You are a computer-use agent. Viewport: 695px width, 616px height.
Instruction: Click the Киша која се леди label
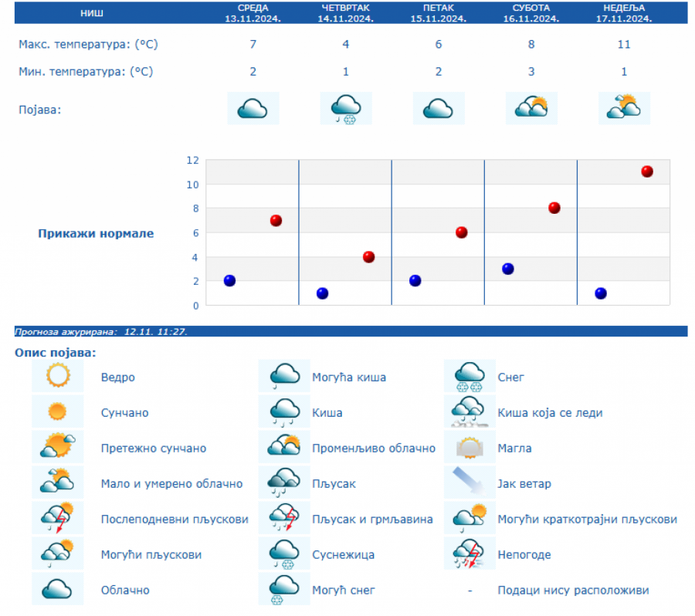click(x=550, y=413)
